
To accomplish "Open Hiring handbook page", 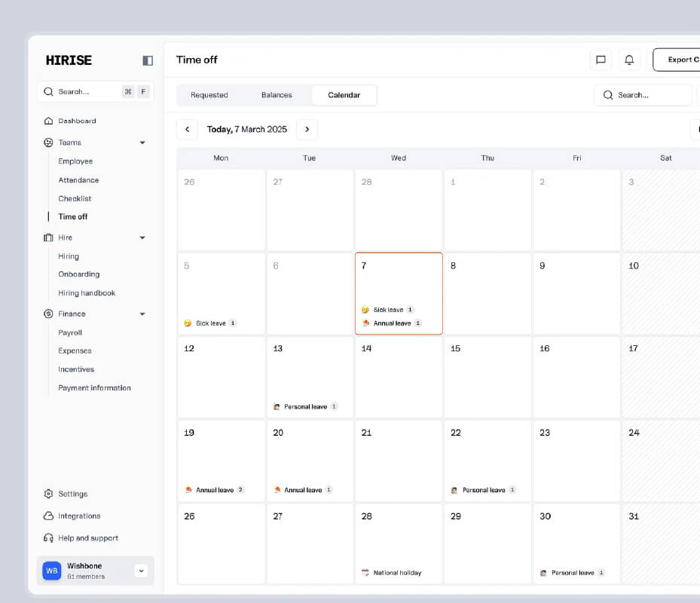I will click(x=87, y=293).
